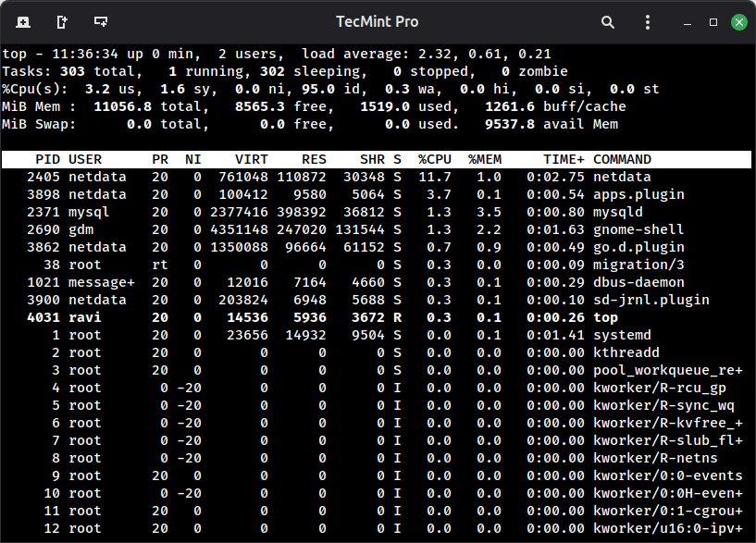Click the TecMint Pro window title

coord(377,21)
